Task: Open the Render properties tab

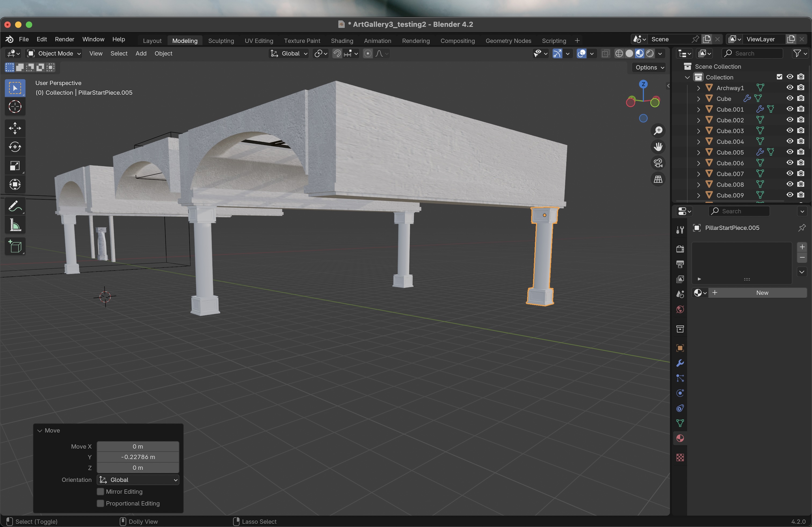Action: 680,249
